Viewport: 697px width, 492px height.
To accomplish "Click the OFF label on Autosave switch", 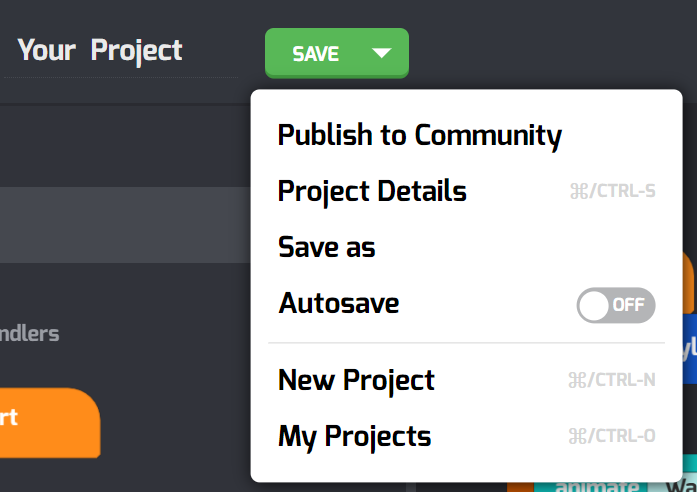I will [x=628, y=305].
